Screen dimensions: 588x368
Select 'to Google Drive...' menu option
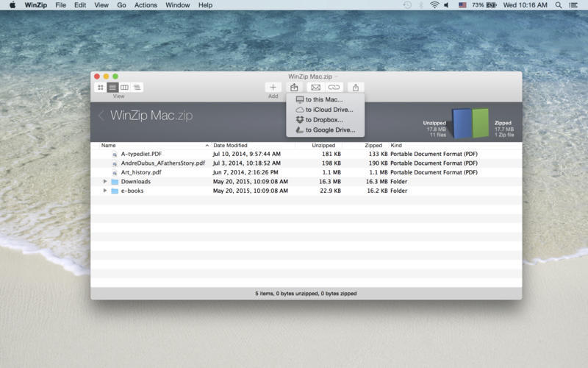pyautogui.click(x=329, y=130)
